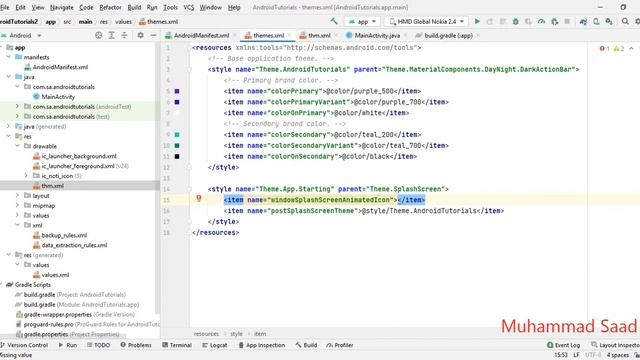Collapse the manifests folder
Viewport: 640px width, 360px height.
[9, 57]
